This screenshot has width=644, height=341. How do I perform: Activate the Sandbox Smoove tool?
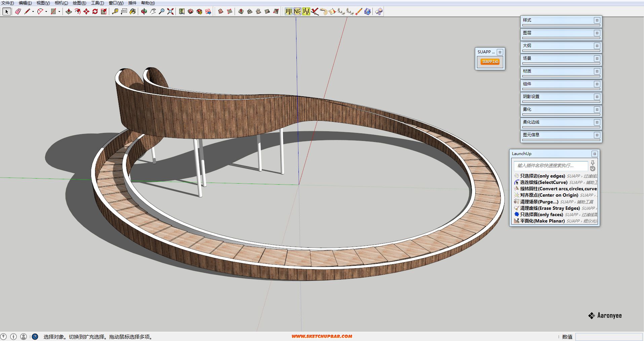click(x=241, y=11)
